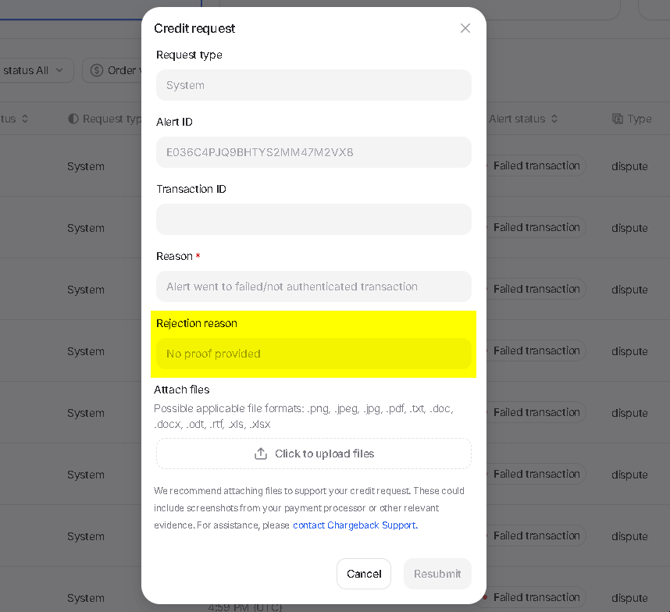This screenshot has height=612, width=670.
Task: Sort using the leftmost status column arrows
Action: pos(25,119)
